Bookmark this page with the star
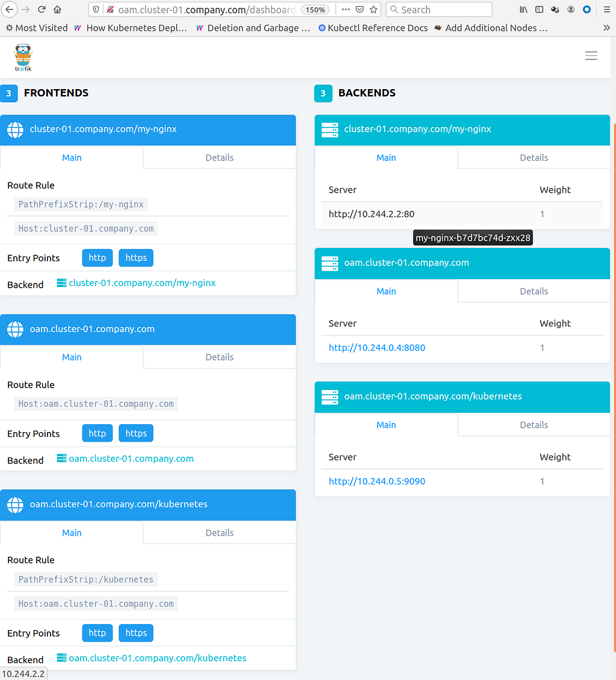This screenshot has width=616, height=680. pos(374,9)
